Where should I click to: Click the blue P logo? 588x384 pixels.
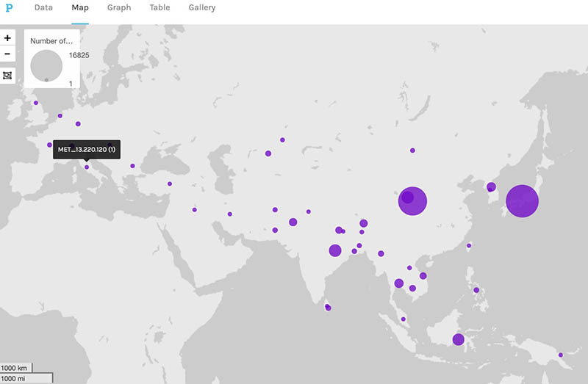[x=10, y=8]
